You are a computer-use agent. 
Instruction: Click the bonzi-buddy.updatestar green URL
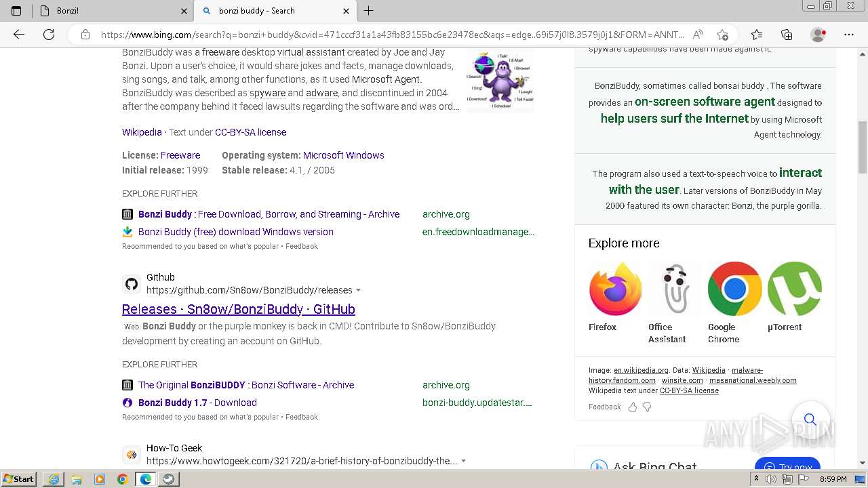pyautogui.click(x=477, y=403)
